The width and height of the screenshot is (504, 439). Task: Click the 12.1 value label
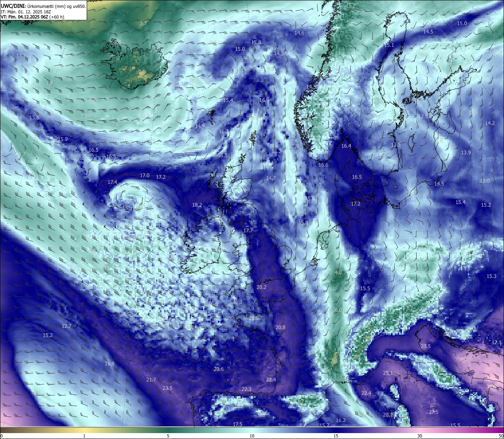(x=497, y=343)
